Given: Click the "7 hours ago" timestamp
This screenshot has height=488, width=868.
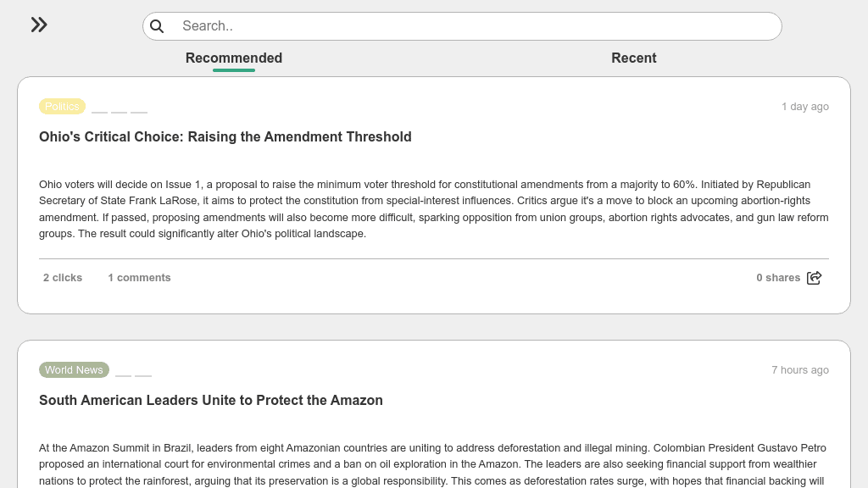Looking at the screenshot, I should (x=799, y=370).
